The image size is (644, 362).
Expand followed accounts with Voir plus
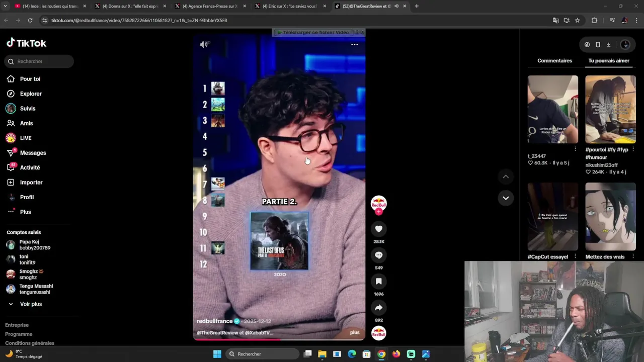point(31,304)
